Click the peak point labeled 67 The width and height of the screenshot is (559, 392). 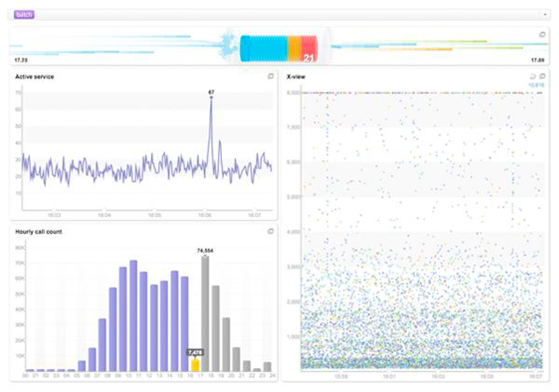[211, 97]
